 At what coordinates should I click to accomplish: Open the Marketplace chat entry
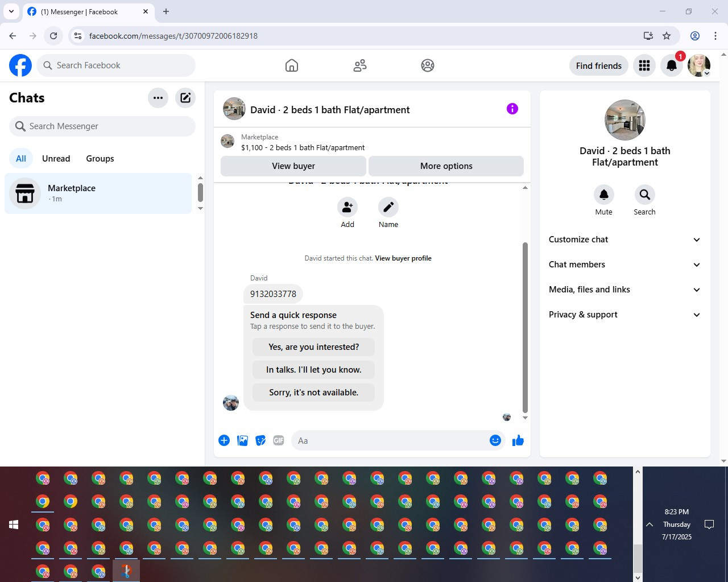click(x=98, y=193)
